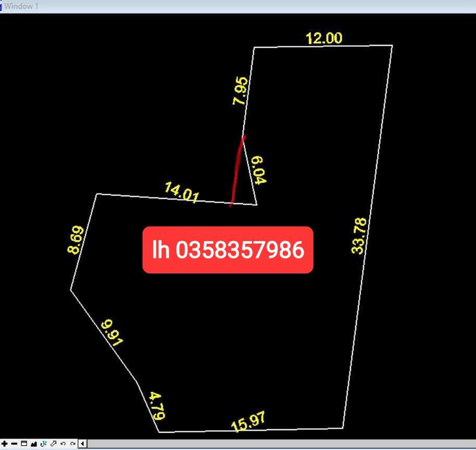Image resolution: width=476 pixels, height=450 pixels.
Task: Click the teal sparkle arrow icon
Action: (43, 444)
